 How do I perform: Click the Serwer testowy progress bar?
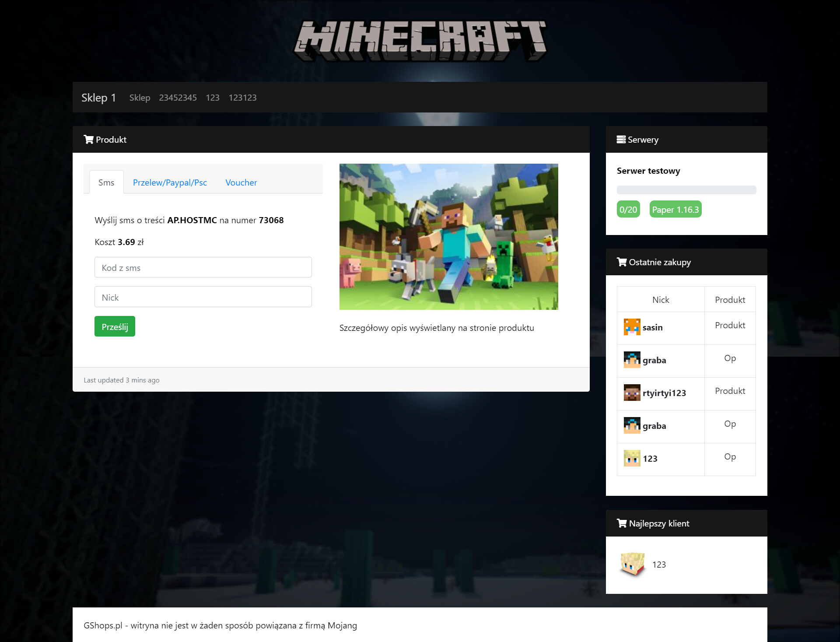(x=686, y=190)
